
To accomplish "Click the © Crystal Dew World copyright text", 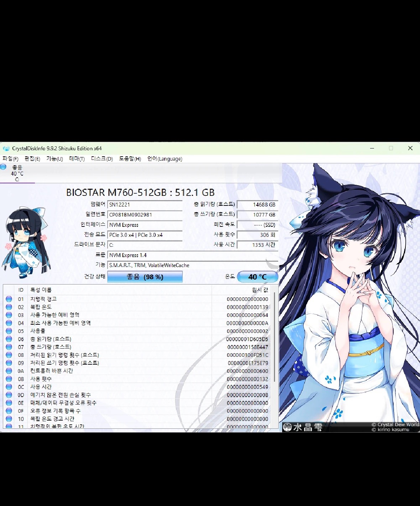I will (x=395, y=424).
